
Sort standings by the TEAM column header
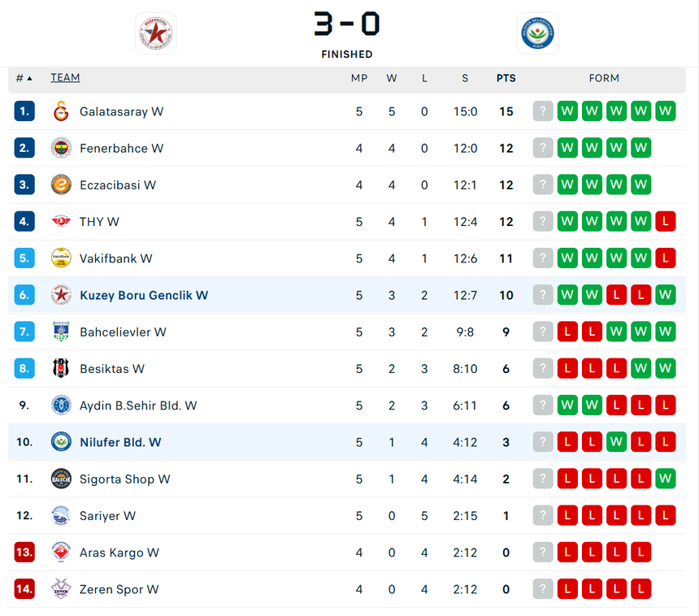pos(65,78)
